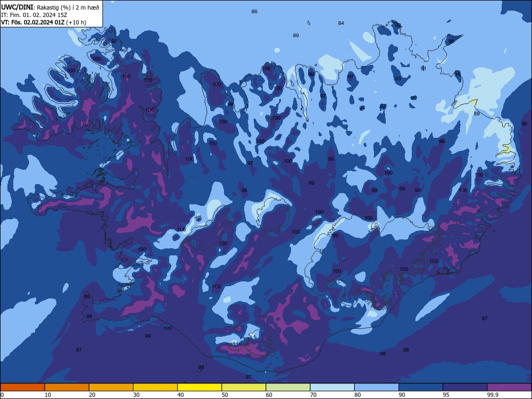Click the dark orange 0-10 legend swatch
This screenshot has height=399, width=532.
click(x=22, y=387)
